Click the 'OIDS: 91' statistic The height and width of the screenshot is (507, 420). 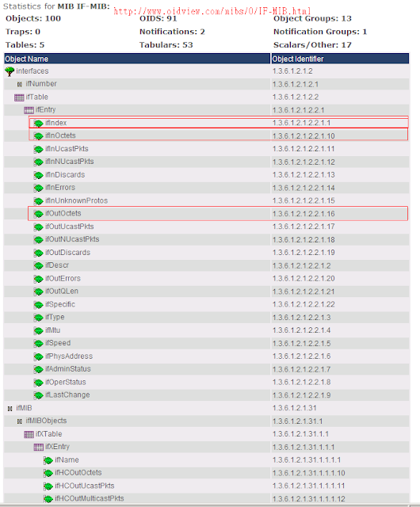[158, 19]
